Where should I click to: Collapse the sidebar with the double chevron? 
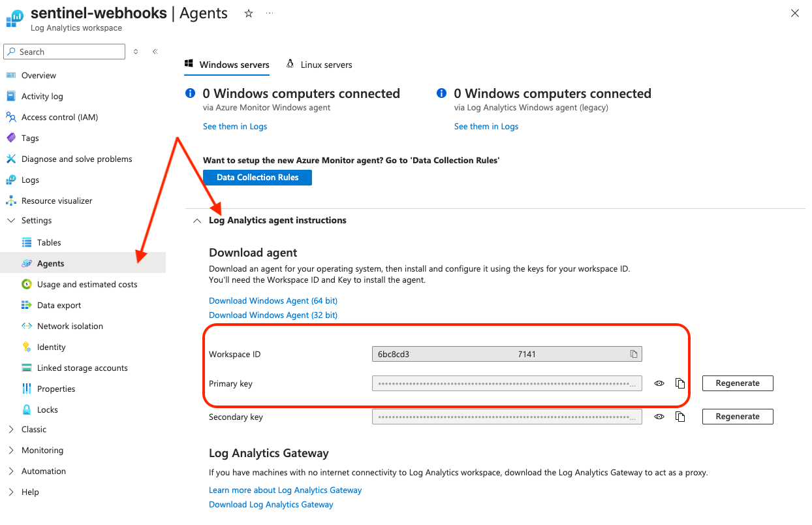pos(155,52)
